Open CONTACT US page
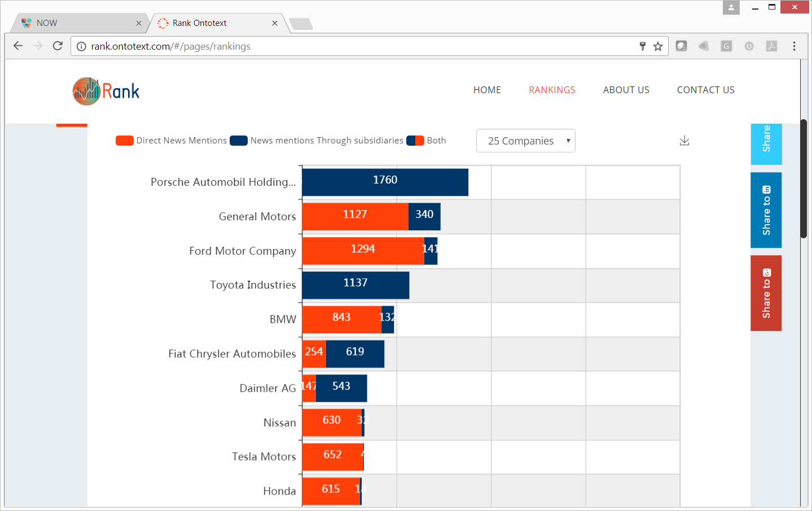 (705, 90)
